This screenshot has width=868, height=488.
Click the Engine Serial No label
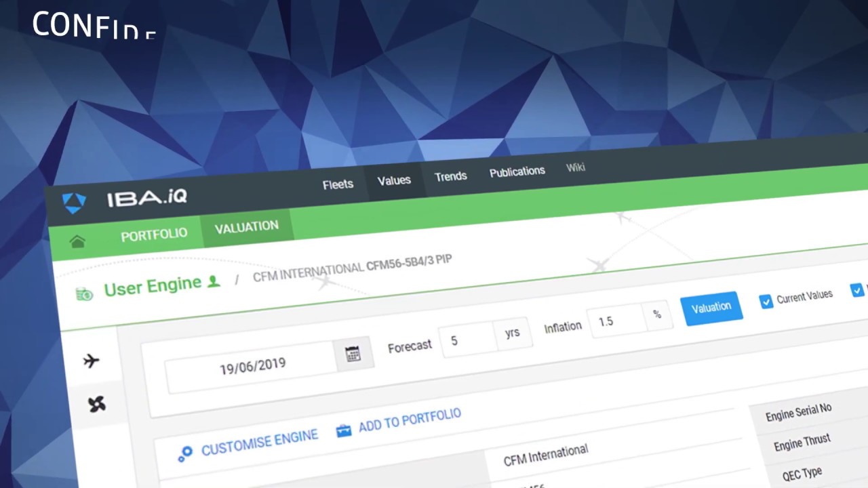coord(798,412)
